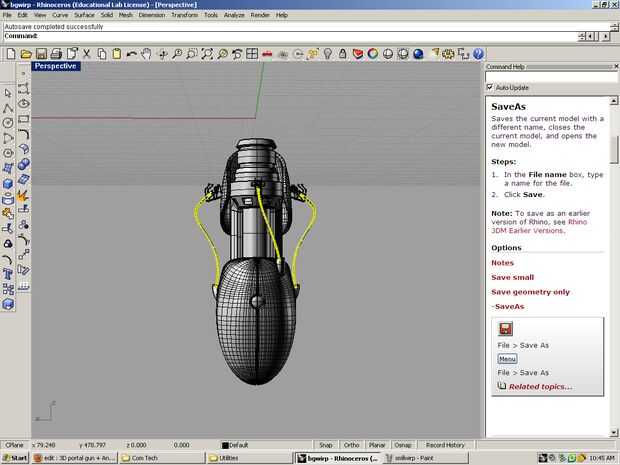
Task: Select the pointer arrow tool in sidebar
Action: click(x=8, y=91)
